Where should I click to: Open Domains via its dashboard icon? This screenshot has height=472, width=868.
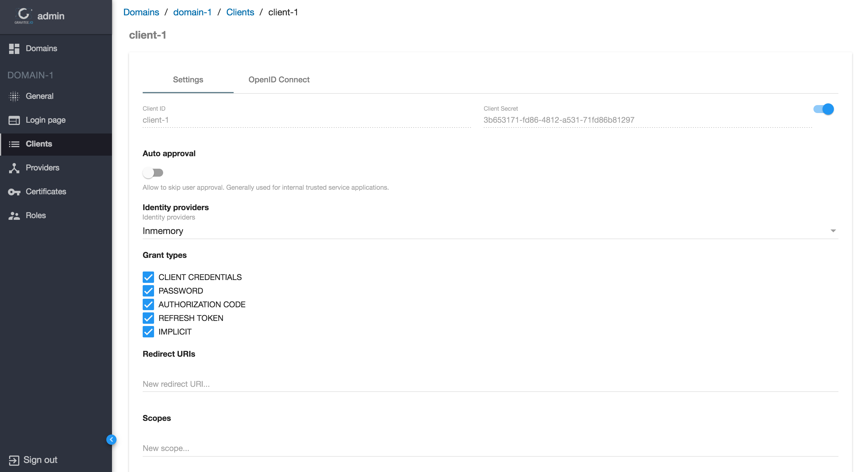point(14,49)
